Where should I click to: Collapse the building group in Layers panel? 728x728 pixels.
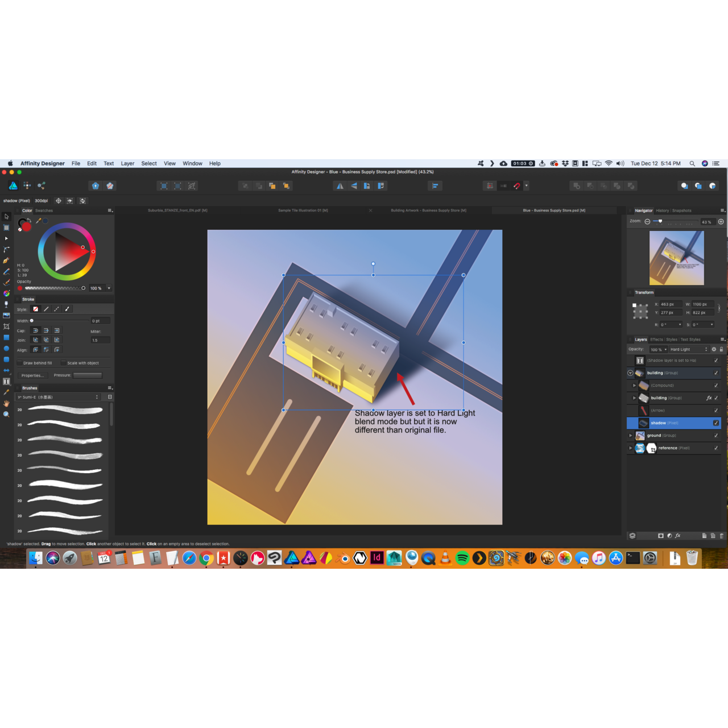tap(630, 373)
